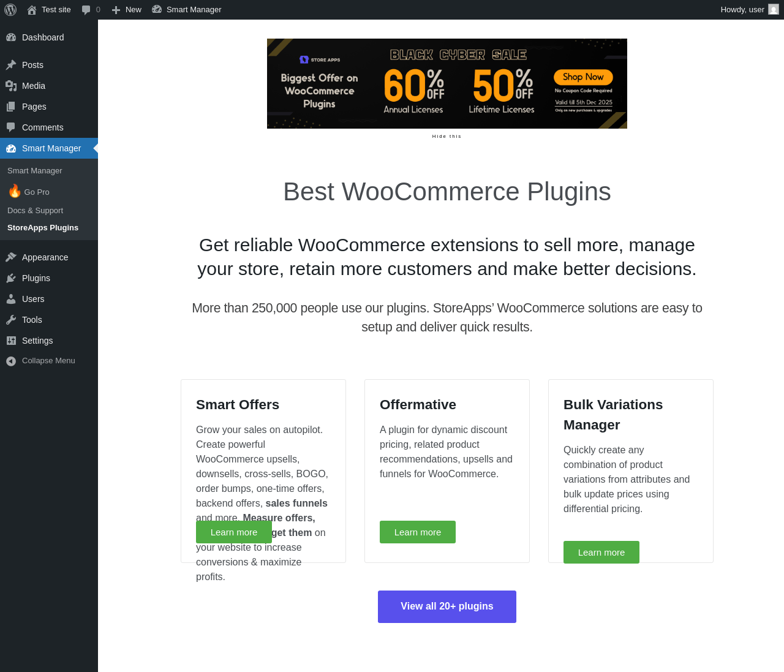The height and width of the screenshot is (672, 784).
Task: Click the Black Cyber Sale banner image
Action: tap(447, 84)
